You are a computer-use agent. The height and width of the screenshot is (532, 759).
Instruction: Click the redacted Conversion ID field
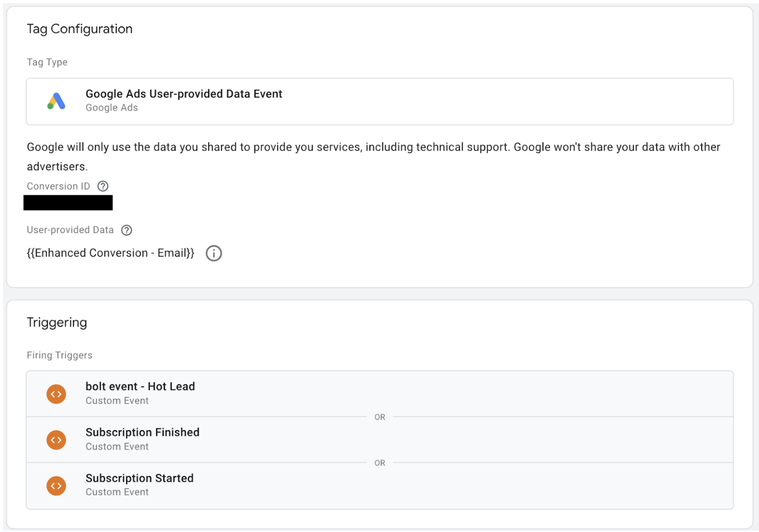pyautogui.click(x=68, y=203)
